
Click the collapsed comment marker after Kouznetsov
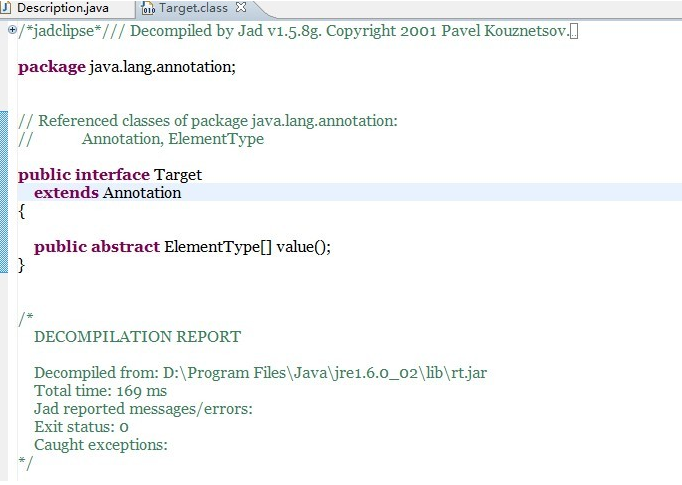click(x=574, y=32)
